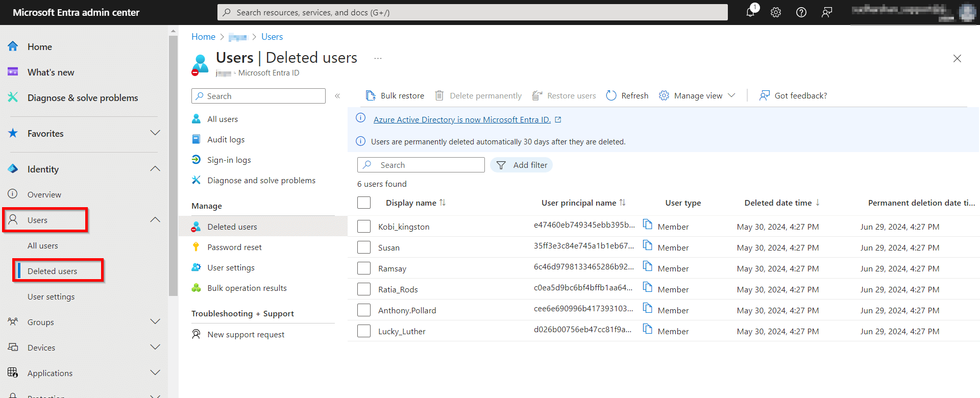Viewport: 980px width, 398px height.
Task: Click the Refresh toolbar icon
Action: (611, 95)
